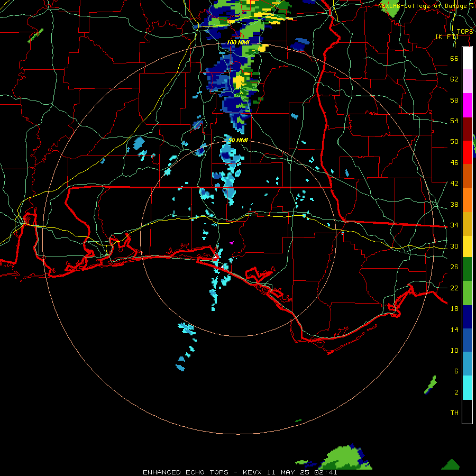The height and width of the screenshot is (476, 476).
Task: Click the legend value '22'
Action: coord(454,288)
